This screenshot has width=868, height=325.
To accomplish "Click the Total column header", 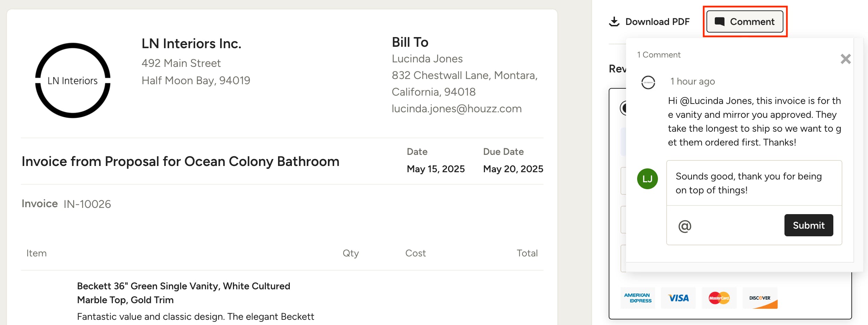I will tap(527, 253).
